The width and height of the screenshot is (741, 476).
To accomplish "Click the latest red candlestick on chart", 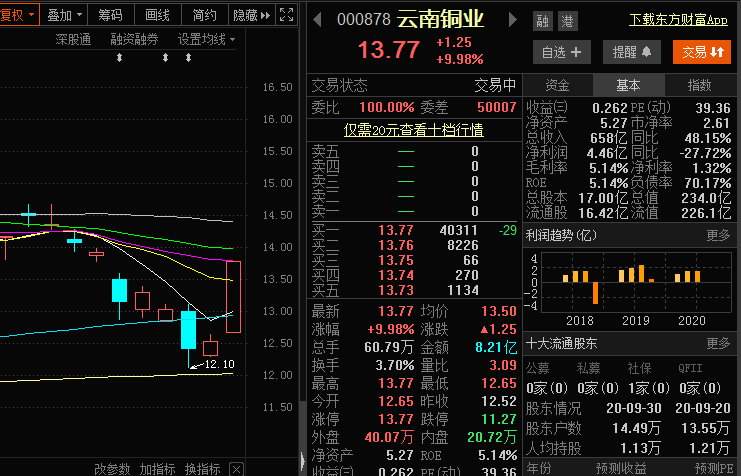I will pos(233,297).
